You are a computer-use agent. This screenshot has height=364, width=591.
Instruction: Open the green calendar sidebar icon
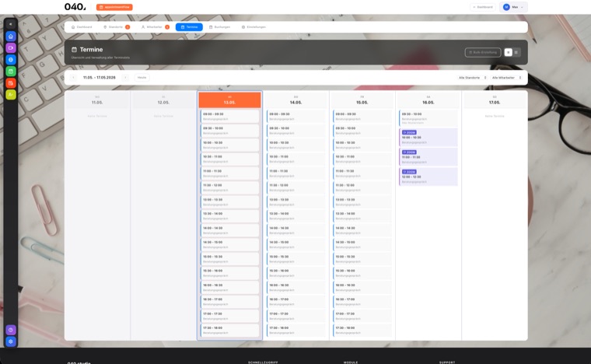11,72
